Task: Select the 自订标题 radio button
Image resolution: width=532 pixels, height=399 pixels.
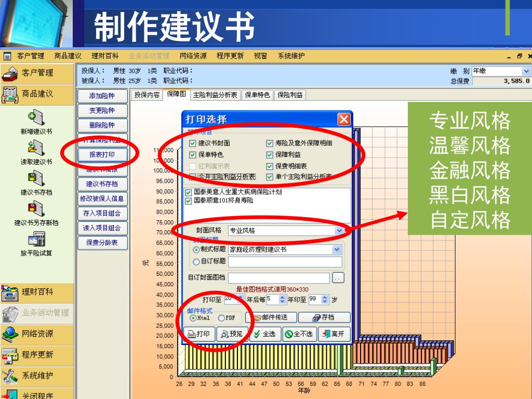Action: 196,262
